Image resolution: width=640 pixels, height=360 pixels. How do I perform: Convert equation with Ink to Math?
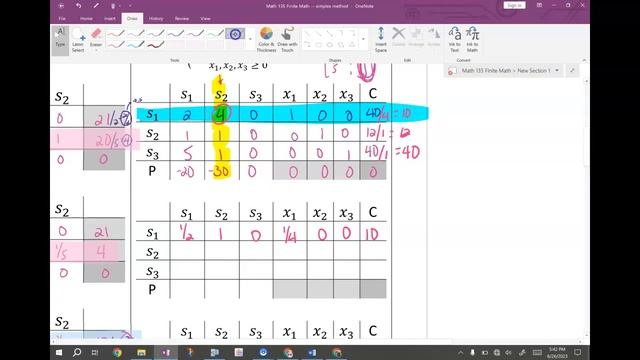coord(472,40)
